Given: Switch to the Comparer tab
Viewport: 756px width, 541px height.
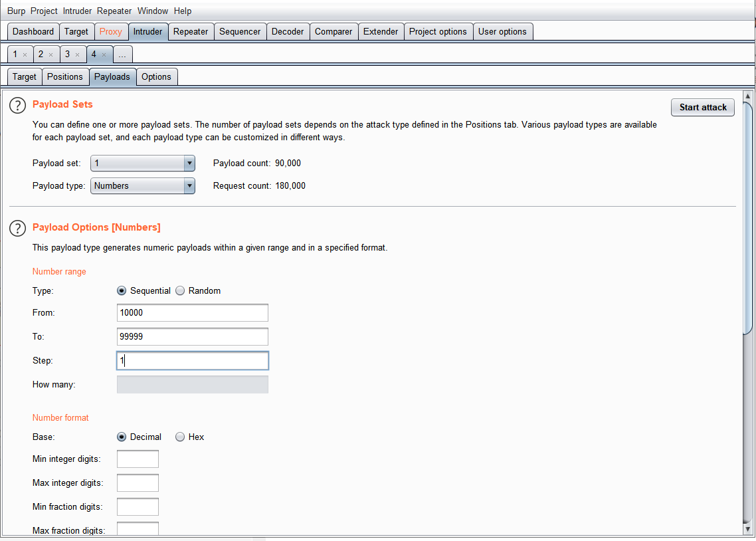Looking at the screenshot, I should [x=333, y=32].
